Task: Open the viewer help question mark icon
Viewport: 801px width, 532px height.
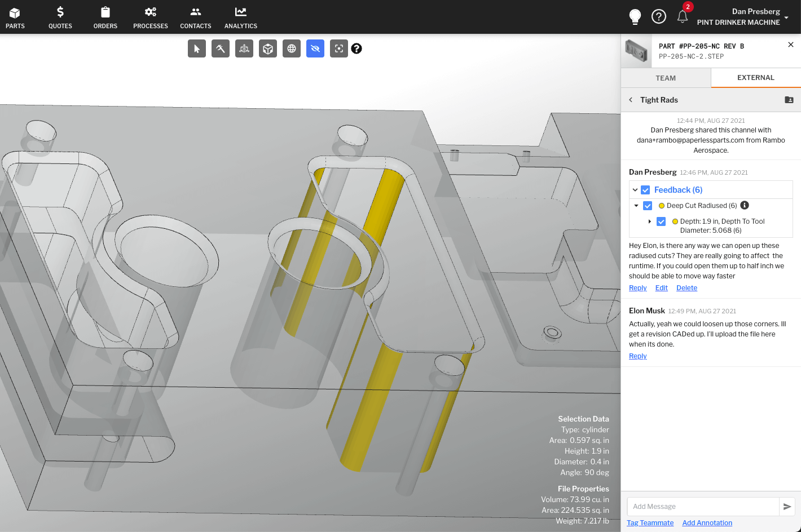Action: click(x=357, y=48)
